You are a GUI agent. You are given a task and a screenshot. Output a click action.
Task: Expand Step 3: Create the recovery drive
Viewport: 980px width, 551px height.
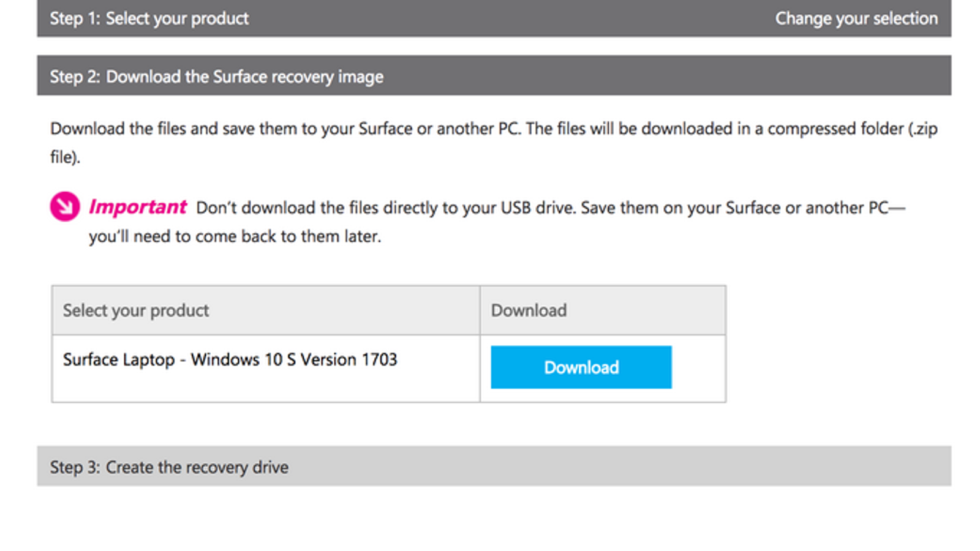169,467
